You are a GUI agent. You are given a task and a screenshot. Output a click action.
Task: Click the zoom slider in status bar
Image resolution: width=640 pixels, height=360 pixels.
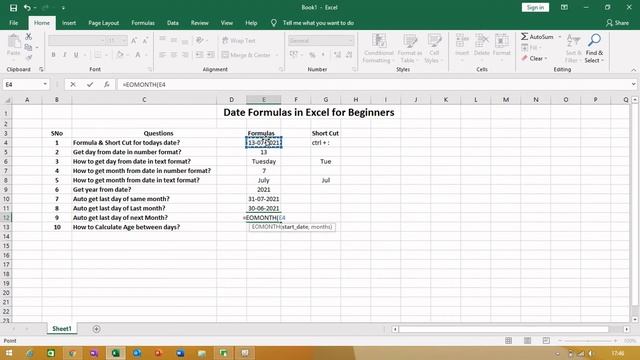(588, 340)
